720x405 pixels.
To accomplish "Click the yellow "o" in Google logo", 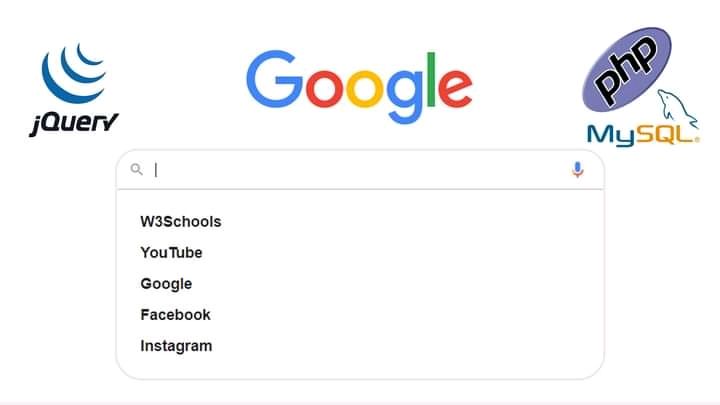I will click(365, 88).
